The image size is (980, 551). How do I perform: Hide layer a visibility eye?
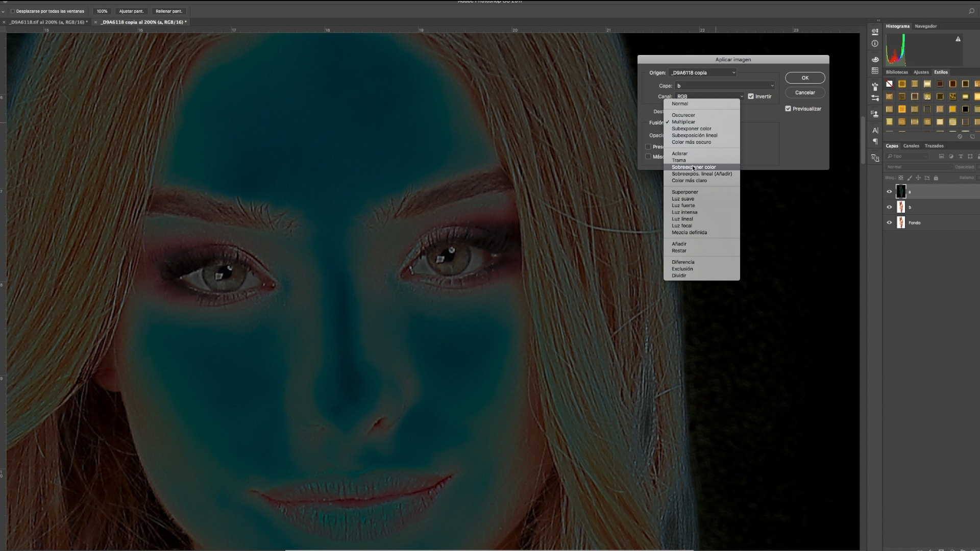point(889,192)
